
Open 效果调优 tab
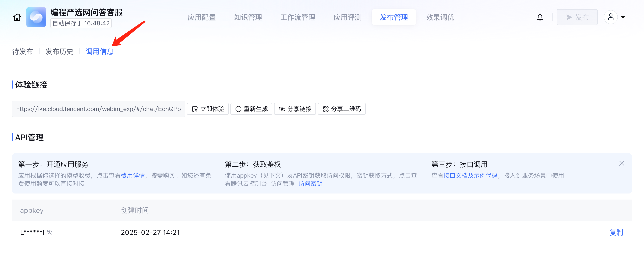(440, 17)
